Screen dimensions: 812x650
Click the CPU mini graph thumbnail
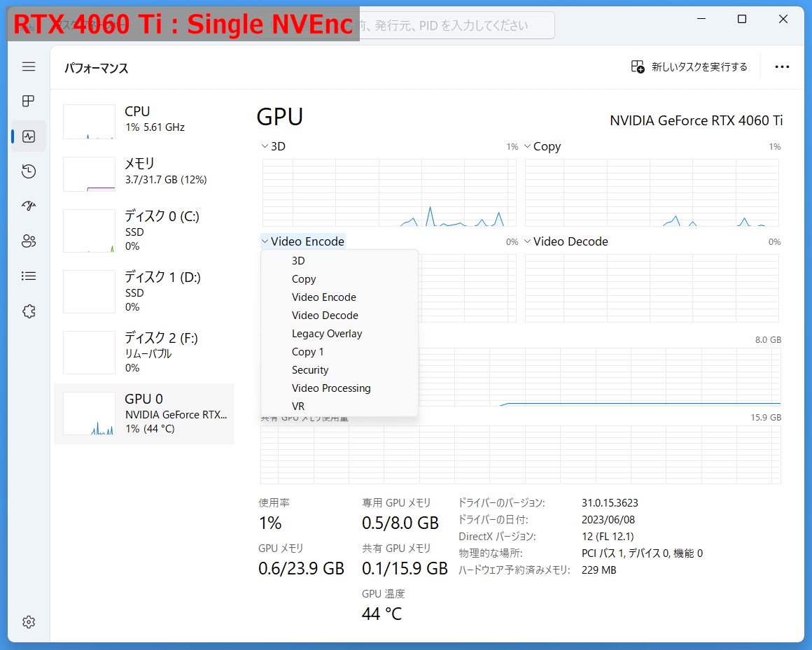click(x=89, y=122)
